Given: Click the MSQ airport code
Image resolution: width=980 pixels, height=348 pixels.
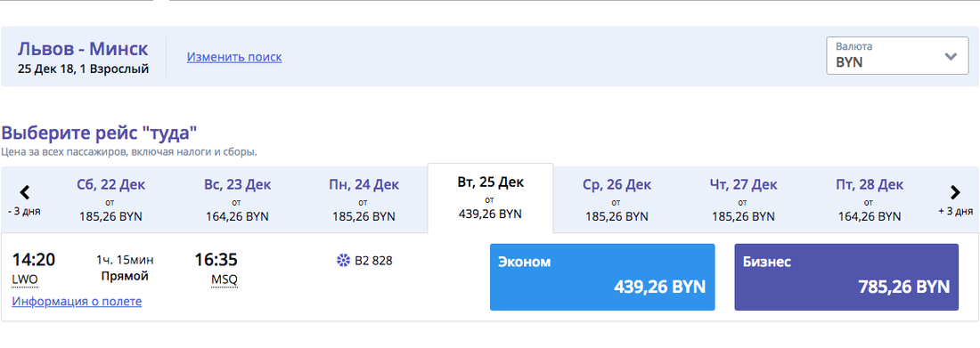Looking at the screenshot, I should 225,279.
